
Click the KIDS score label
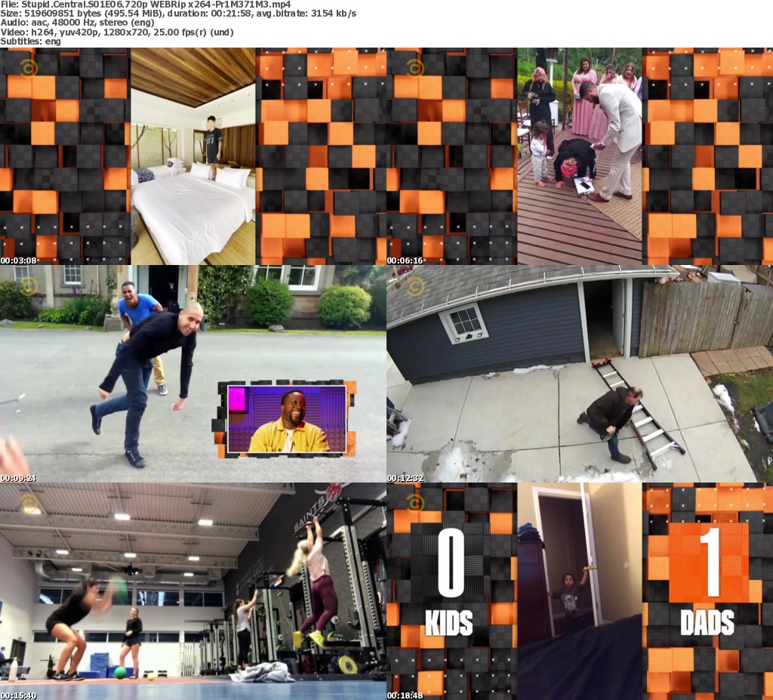[x=449, y=622]
